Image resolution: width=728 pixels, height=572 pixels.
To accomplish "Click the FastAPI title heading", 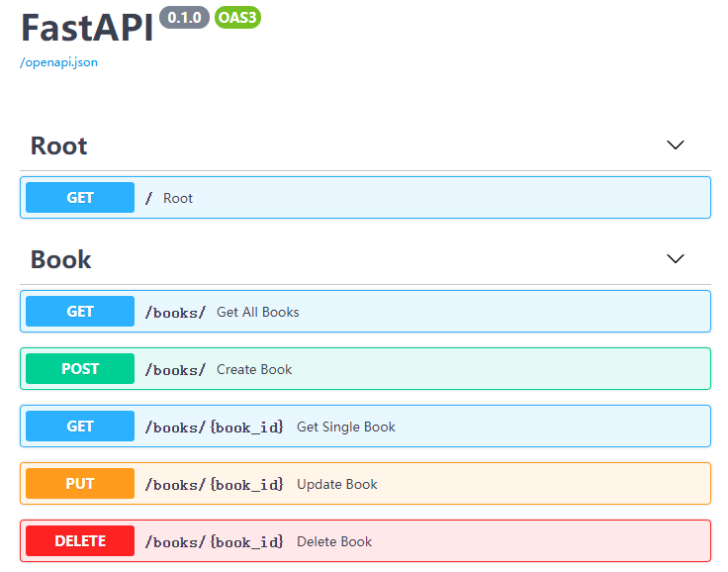I will pyautogui.click(x=87, y=28).
